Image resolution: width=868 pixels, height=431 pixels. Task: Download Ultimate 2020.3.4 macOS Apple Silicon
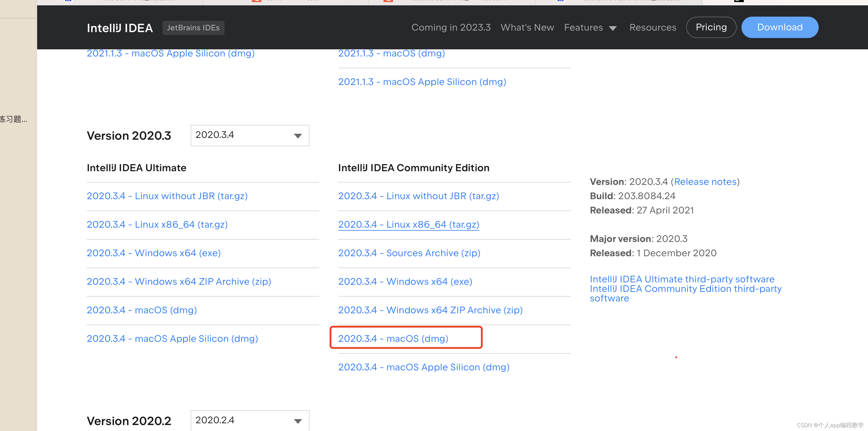pyautogui.click(x=172, y=338)
